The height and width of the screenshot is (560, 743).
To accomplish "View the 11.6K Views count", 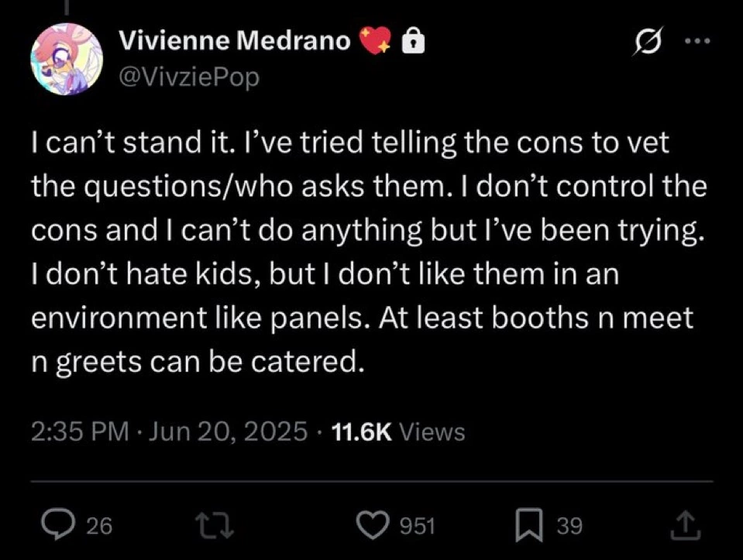I will pyautogui.click(x=398, y=431).
